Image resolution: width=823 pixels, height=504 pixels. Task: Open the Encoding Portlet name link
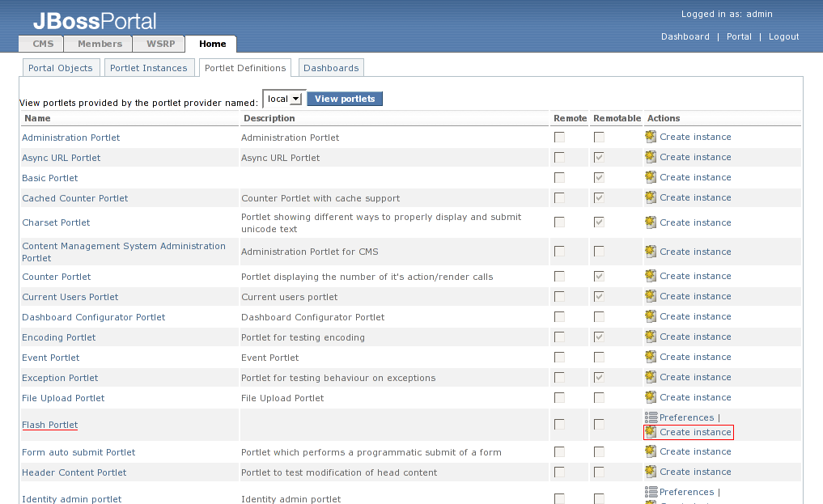59,337
